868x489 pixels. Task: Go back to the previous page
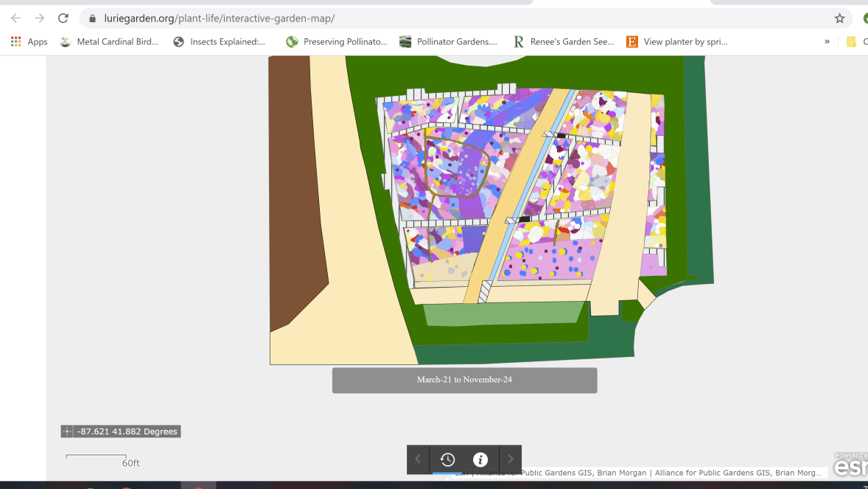point(16,18)
